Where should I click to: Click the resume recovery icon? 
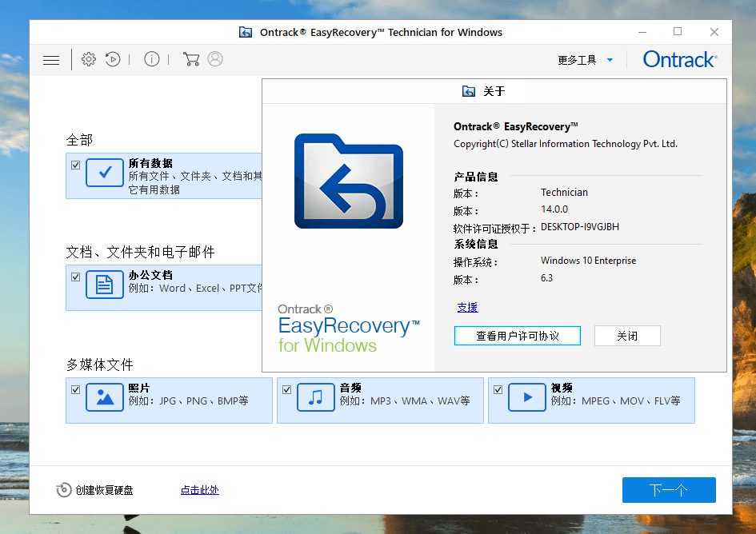tap(113, 59)
